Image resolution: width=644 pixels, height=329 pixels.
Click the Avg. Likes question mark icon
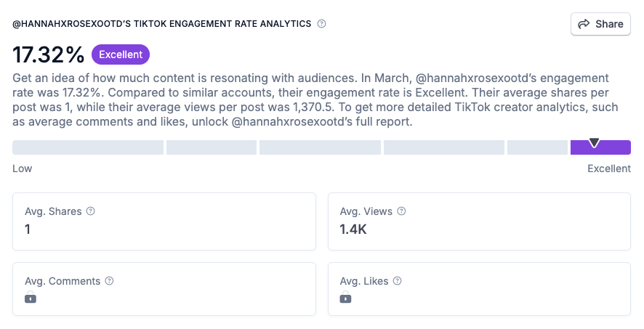click(398, 281)
